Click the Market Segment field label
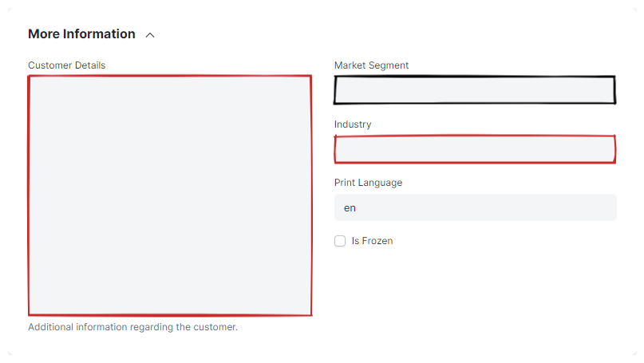This screenshot has width=644, height=363. click(x=371, y=65)
